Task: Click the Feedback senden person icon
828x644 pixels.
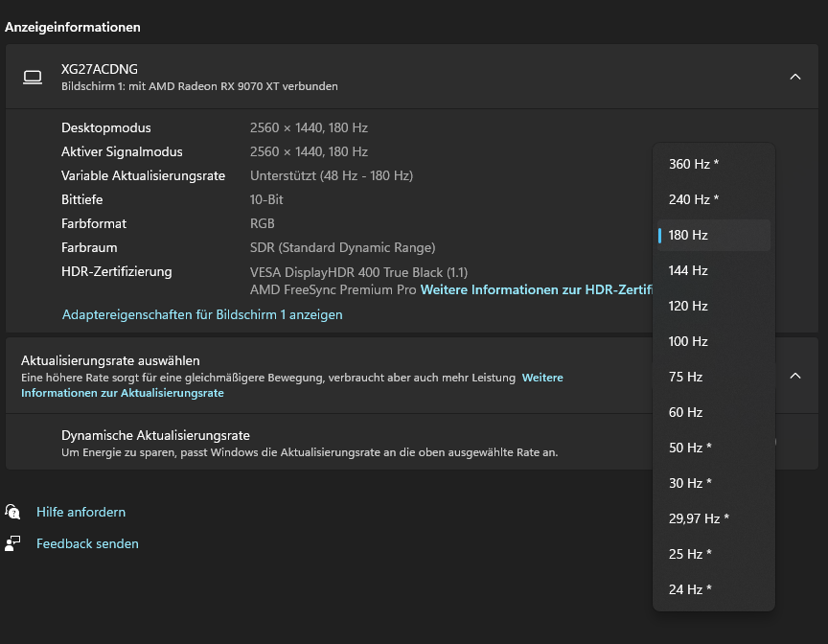Action: 12,543
